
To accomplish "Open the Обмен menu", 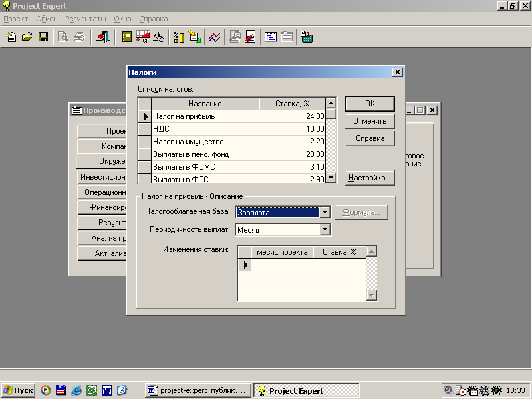I will coord(47,19).
